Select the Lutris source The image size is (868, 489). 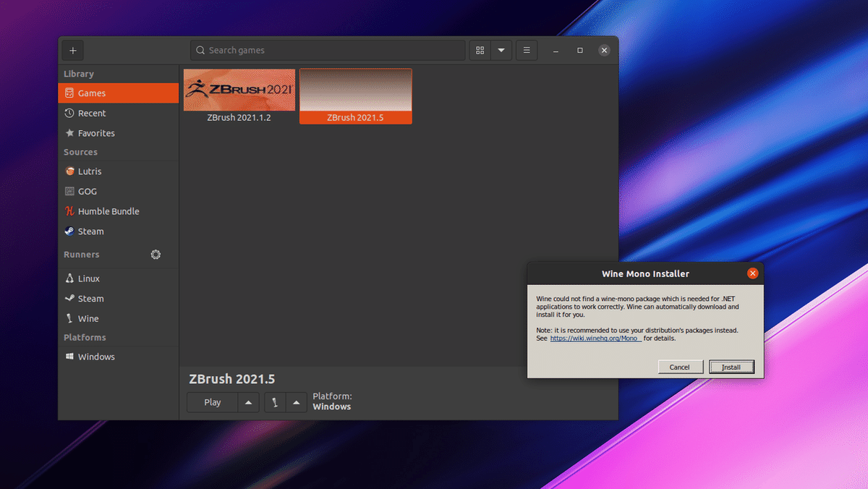(119, 171)
